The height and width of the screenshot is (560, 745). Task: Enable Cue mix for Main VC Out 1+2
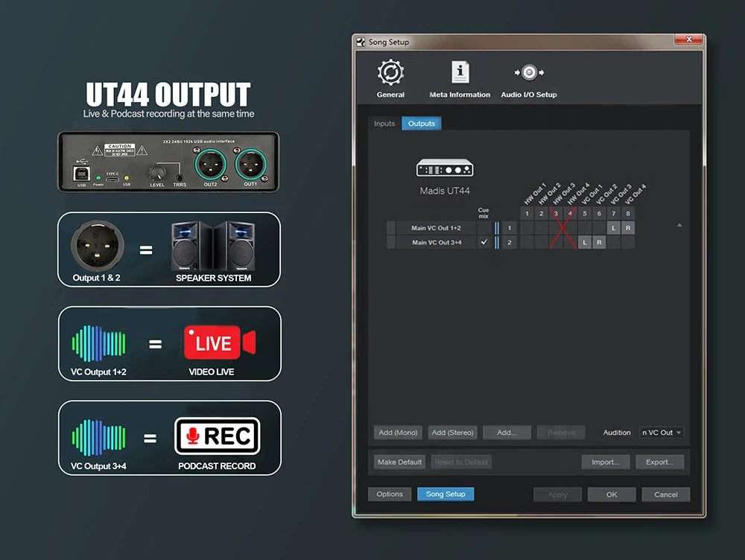[x=484, y=228]
